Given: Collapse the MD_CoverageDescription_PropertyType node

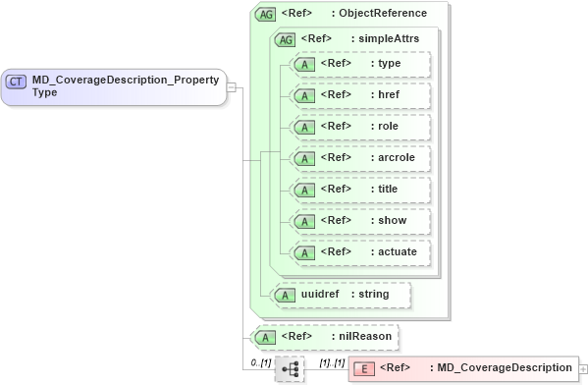Looking at the screenshot, I should pyautogui.click(x=232, y=87).
